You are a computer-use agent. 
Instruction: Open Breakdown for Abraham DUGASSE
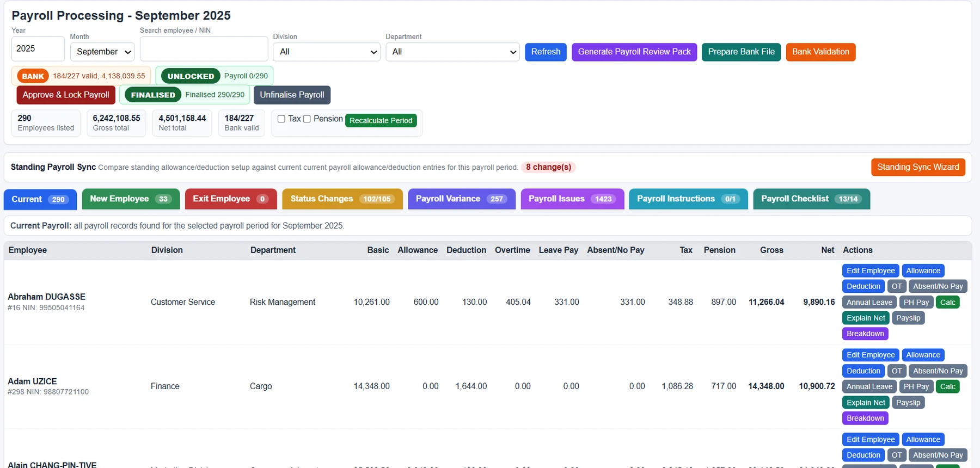865,334
